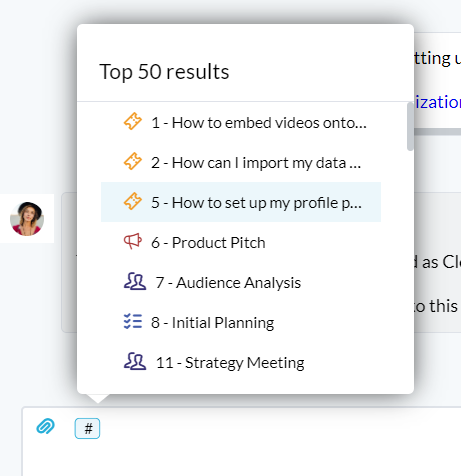The image size is (461, 476).
Task: Choose 5 - How to set up my profile
Action: pyautogui.click(x=241, y=202)
